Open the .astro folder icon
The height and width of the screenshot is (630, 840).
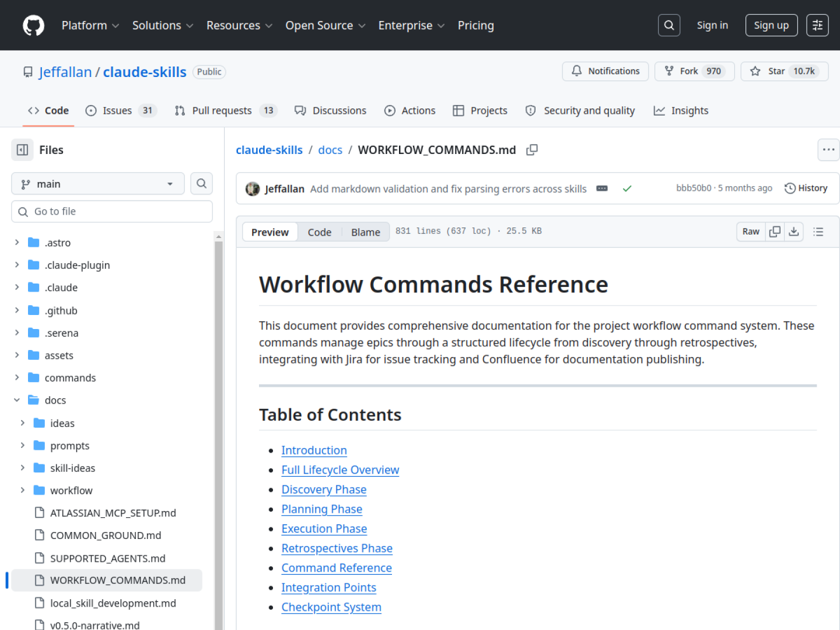pos(34,243)
